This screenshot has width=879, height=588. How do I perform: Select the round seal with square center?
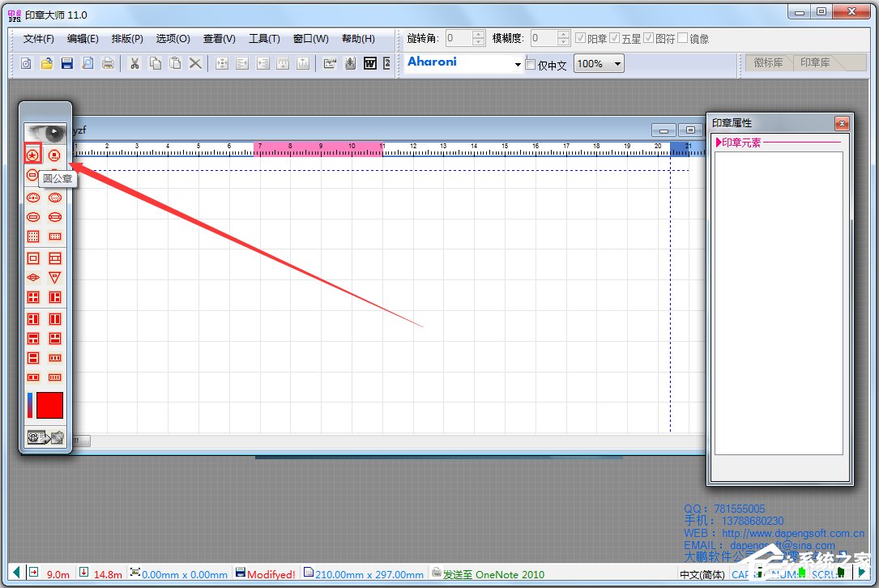(x=54, y=156)
